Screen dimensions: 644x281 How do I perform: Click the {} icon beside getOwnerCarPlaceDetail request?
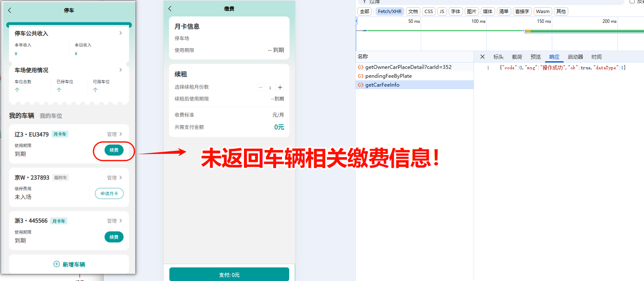(x=360, y=67)
